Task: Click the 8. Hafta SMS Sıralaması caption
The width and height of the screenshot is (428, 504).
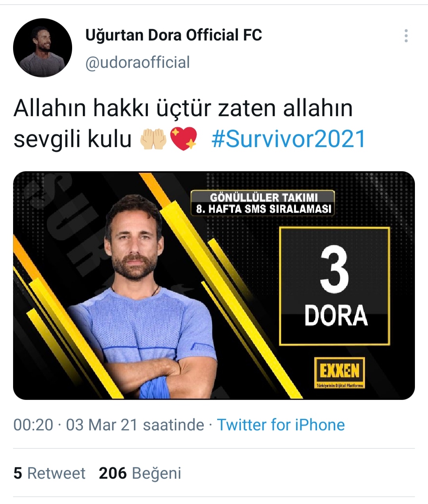Action: coord(264,209)
